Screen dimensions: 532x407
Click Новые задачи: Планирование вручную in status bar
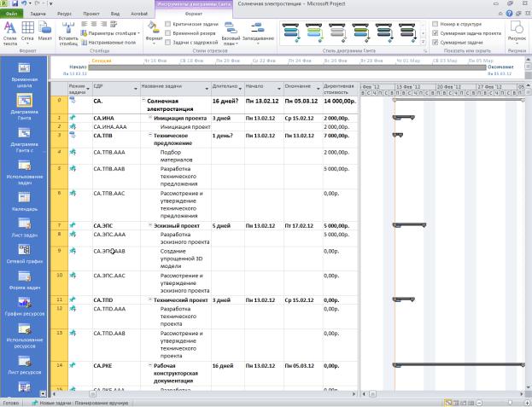pos(79,403)
